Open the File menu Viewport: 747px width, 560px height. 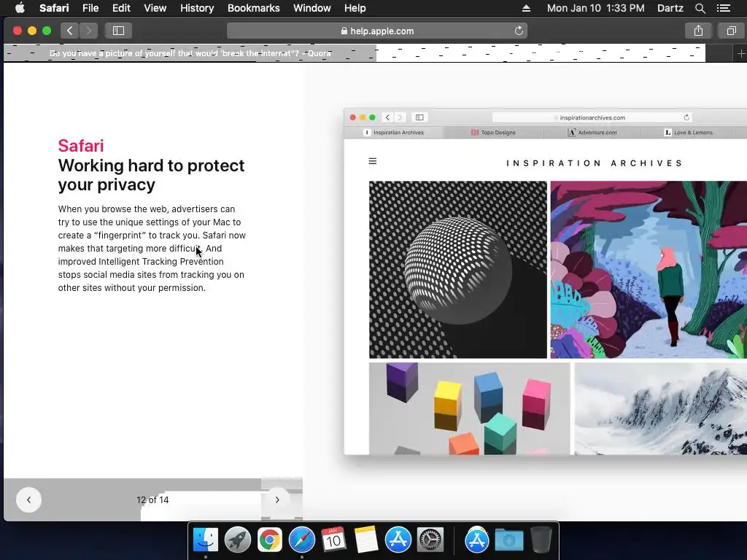(90, 8)
